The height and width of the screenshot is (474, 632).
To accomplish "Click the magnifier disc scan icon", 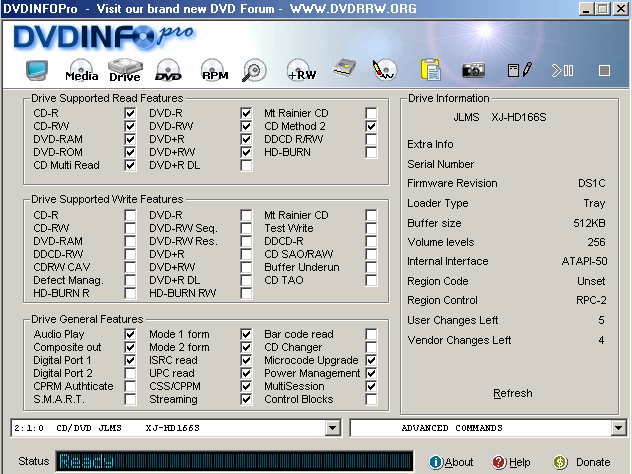I will (254, 71).
